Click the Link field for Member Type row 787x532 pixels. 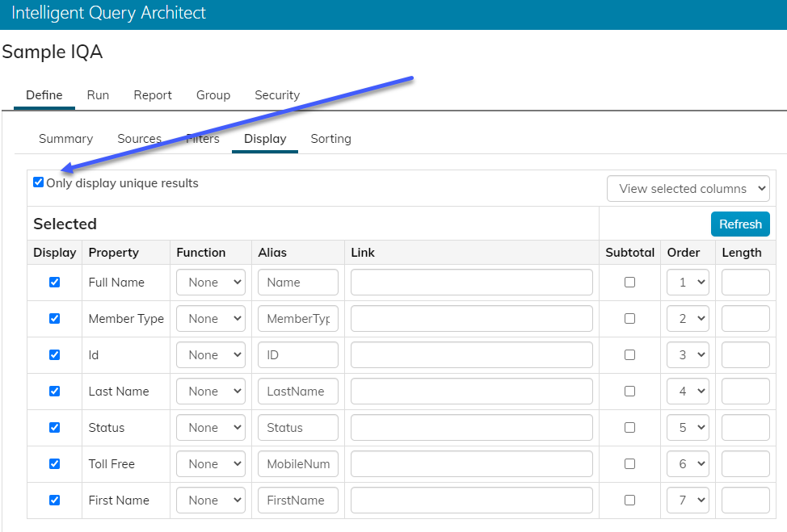click(x=471, y=319)
